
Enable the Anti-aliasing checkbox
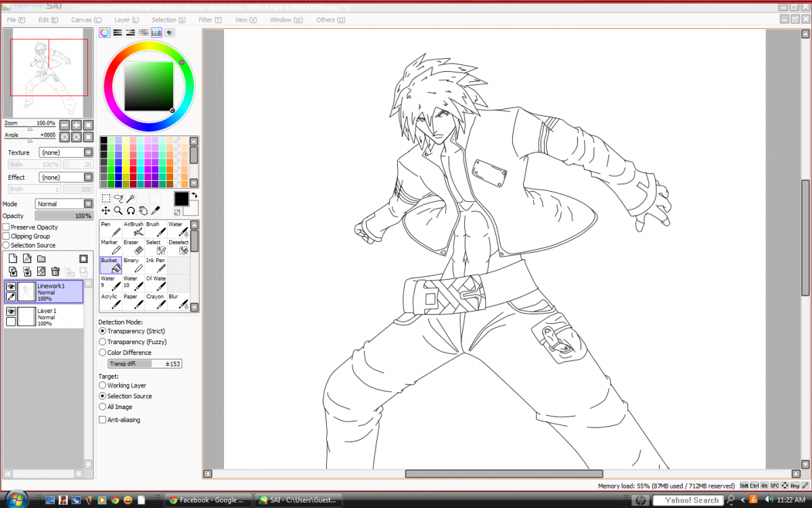click(x=102, y=420)
